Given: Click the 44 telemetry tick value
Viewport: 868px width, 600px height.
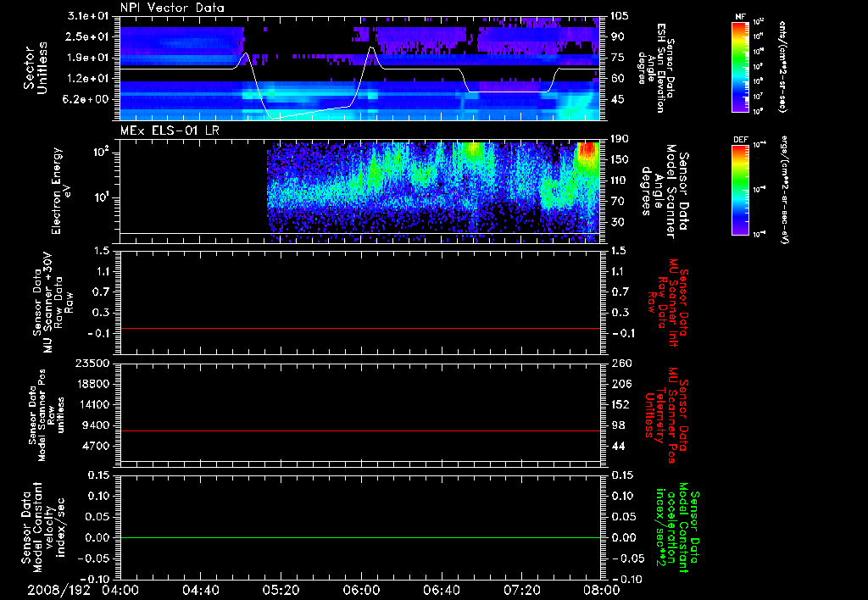Looking at the screenshot, I should tap(617, 446).
